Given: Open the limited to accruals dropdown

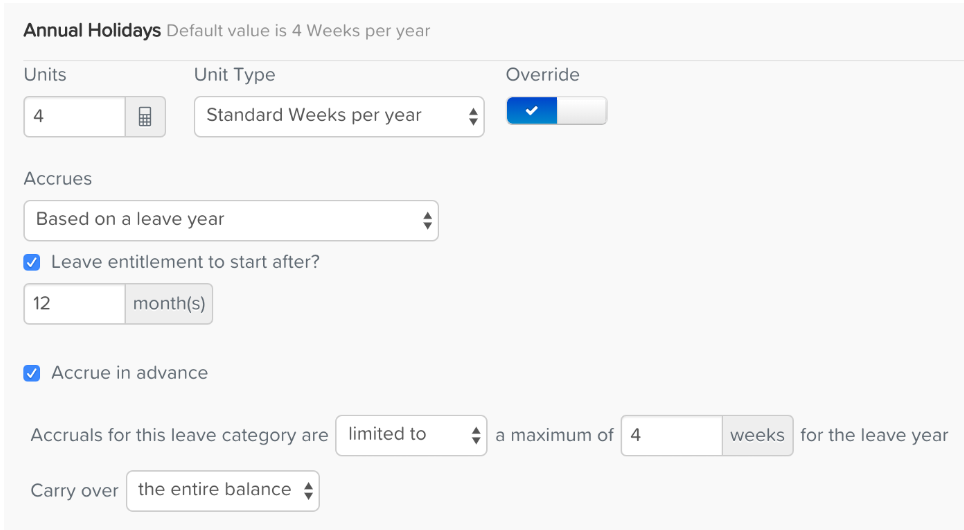Looking at the screenshot, I should [x=411, y=435].
